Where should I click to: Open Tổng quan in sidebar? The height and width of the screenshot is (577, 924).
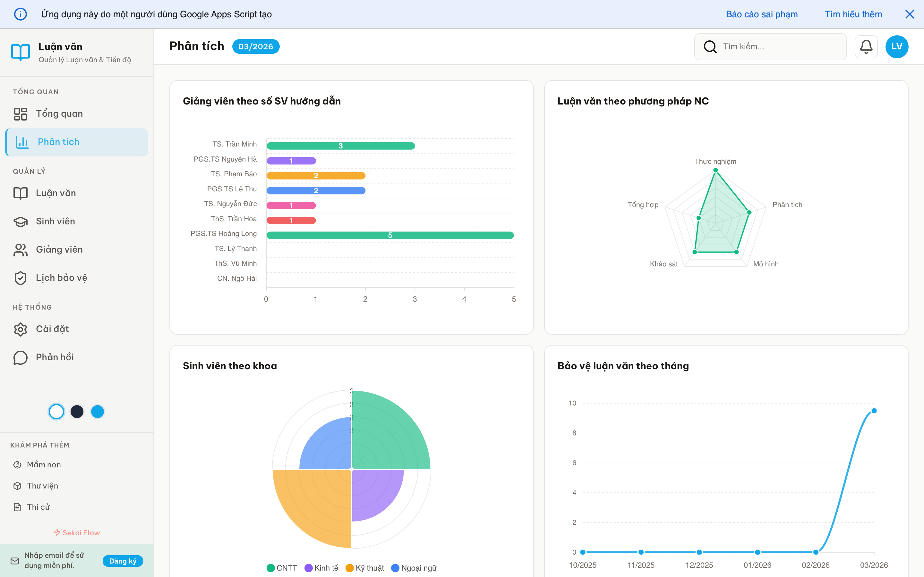[x=59, y=114]
